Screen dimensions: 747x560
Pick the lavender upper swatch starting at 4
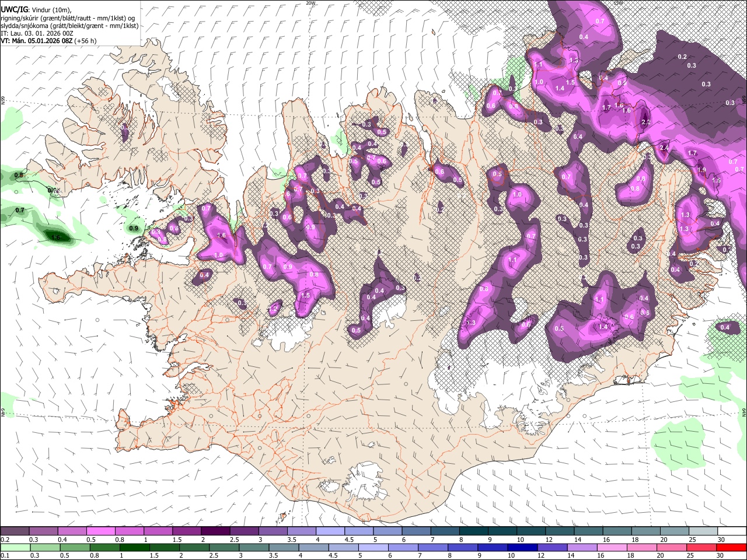coord(330,531)
